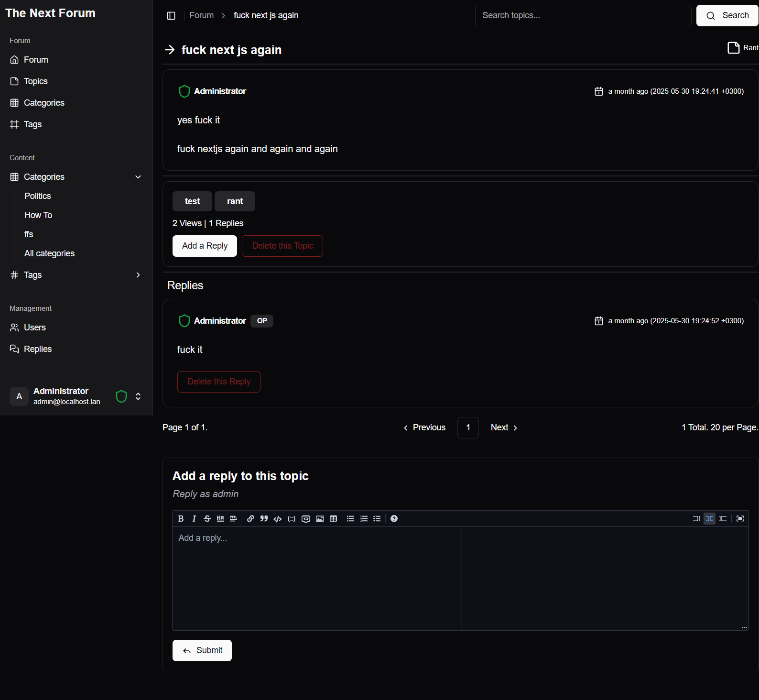Click the topic post timestamp 19:24:41
Screen dimensions: 759x700
676,91
